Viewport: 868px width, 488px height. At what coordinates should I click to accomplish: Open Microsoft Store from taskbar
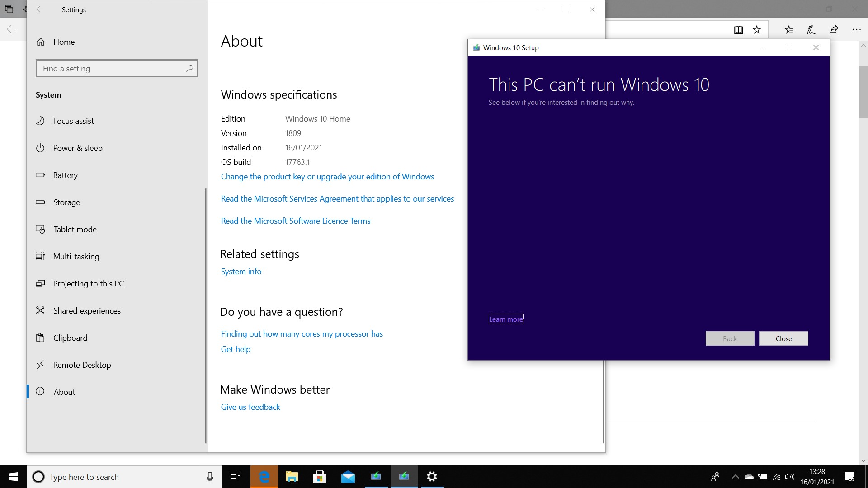320,477
